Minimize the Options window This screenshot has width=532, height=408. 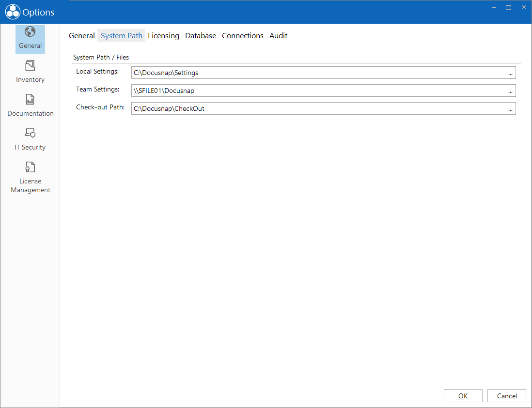(494, 7)
